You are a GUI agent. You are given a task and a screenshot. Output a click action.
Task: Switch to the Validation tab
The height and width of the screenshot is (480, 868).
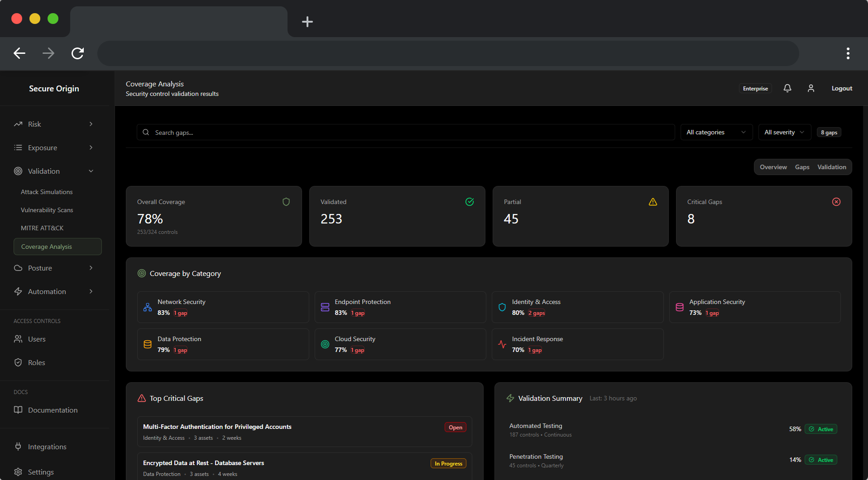pyautogui.click(x=832, y=167)
